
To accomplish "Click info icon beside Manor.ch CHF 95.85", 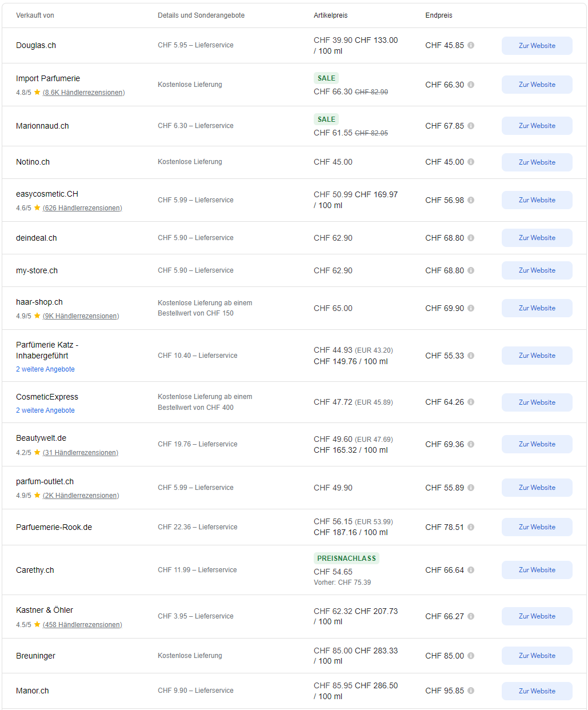I will (x=471, y=691).
